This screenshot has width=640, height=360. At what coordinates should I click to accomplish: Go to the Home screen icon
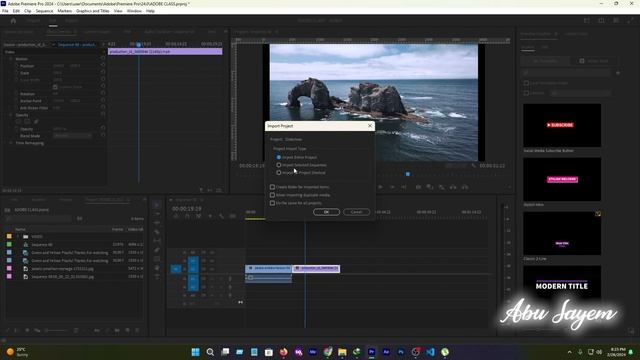13,20
